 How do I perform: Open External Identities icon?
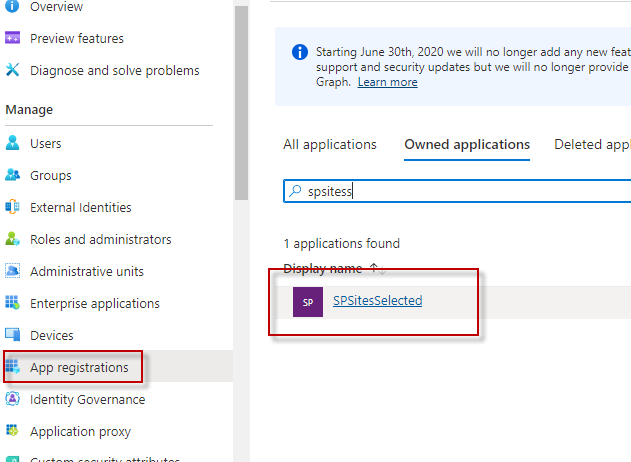(13, 207)
